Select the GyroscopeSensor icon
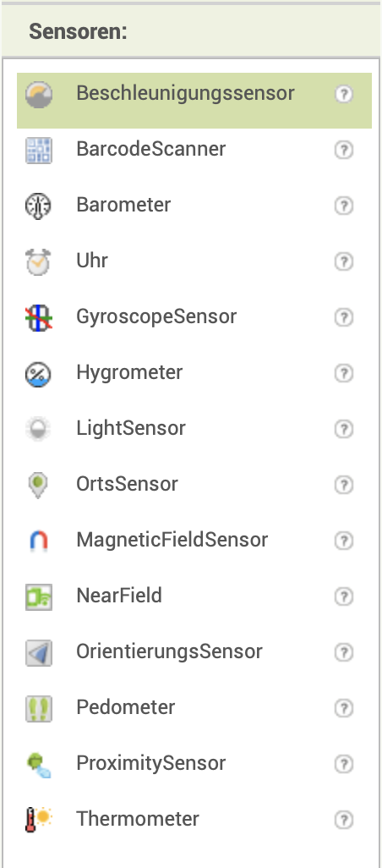Screen dimensions: 382x868 point(39,318)
